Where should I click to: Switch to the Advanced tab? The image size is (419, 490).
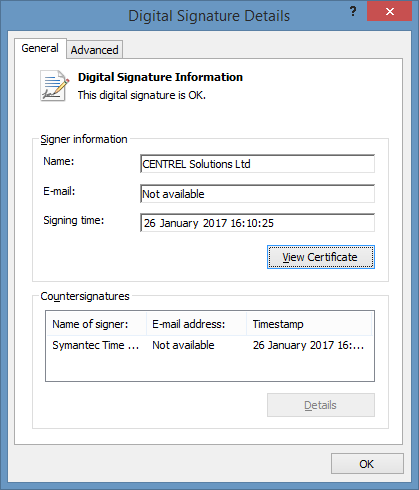[95, 50]
